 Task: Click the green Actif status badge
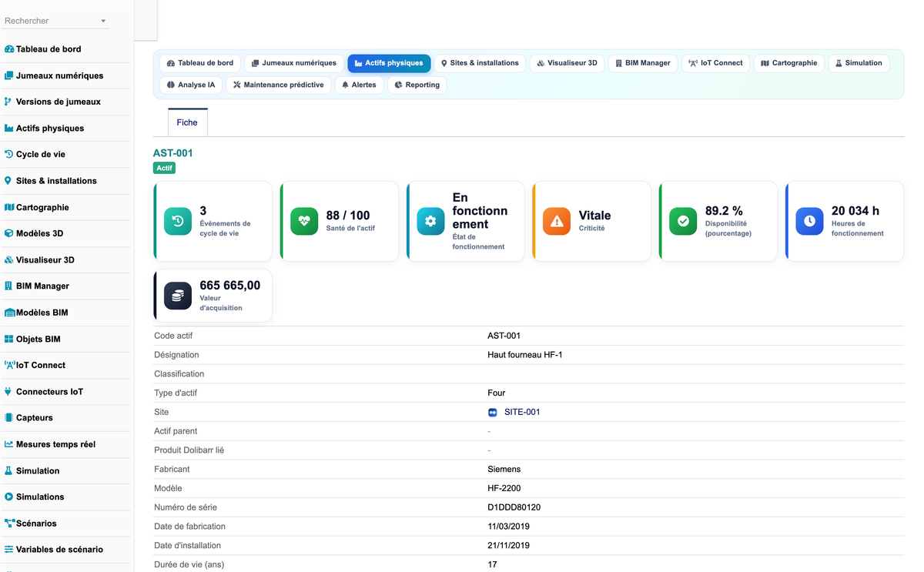click(x=164, y=168)
